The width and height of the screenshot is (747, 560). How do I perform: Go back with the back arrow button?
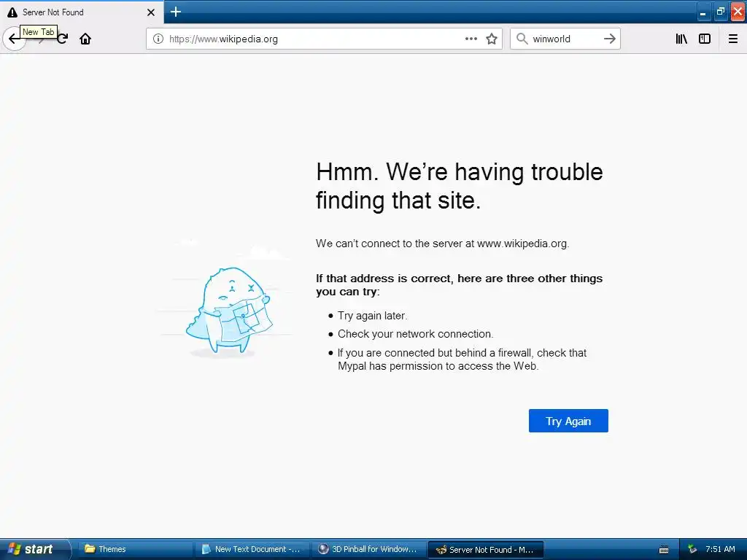(x=14, y=39)
